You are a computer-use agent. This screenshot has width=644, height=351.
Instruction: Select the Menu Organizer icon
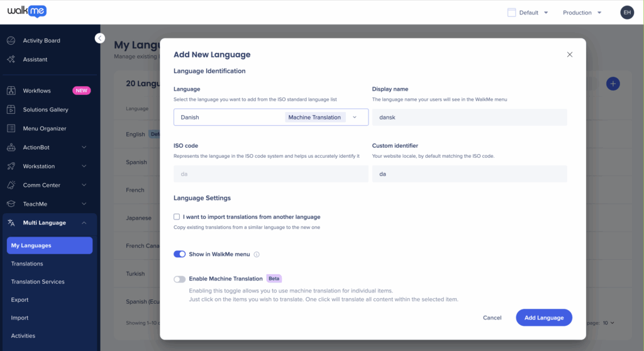pos(11,128)
